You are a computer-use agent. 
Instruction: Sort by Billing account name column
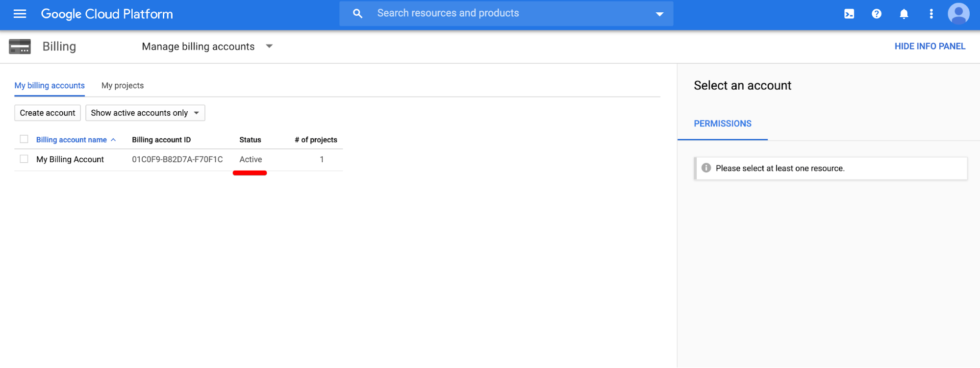tap(72, 140)
